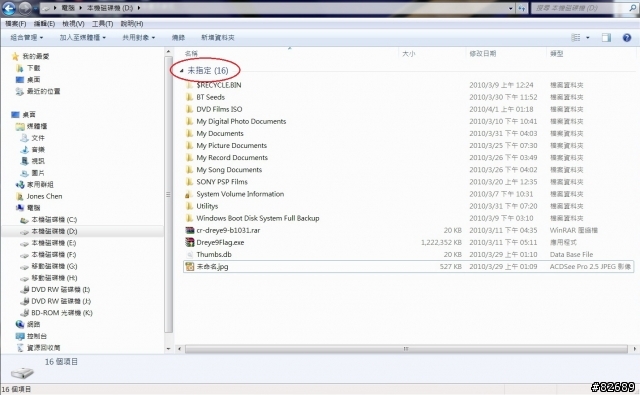Open 控制台 in navigation pane
Screen dimensions: 640x395
37,336
